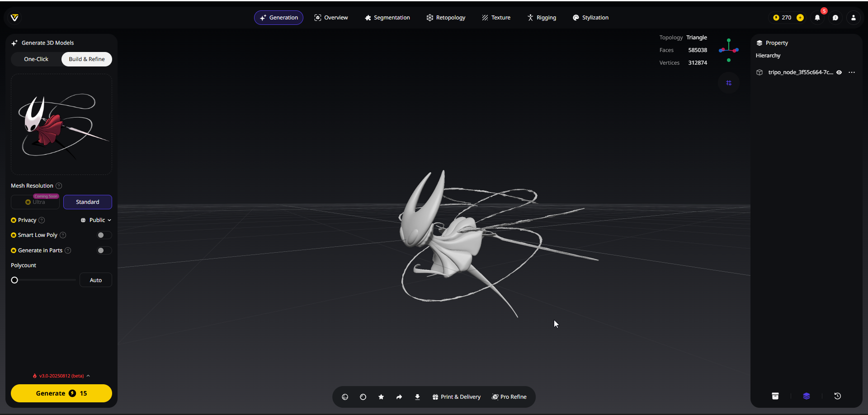Open the Stylization tab
Image resolution: width=868 pixels, height=415 pixels.
coord(590,18)
